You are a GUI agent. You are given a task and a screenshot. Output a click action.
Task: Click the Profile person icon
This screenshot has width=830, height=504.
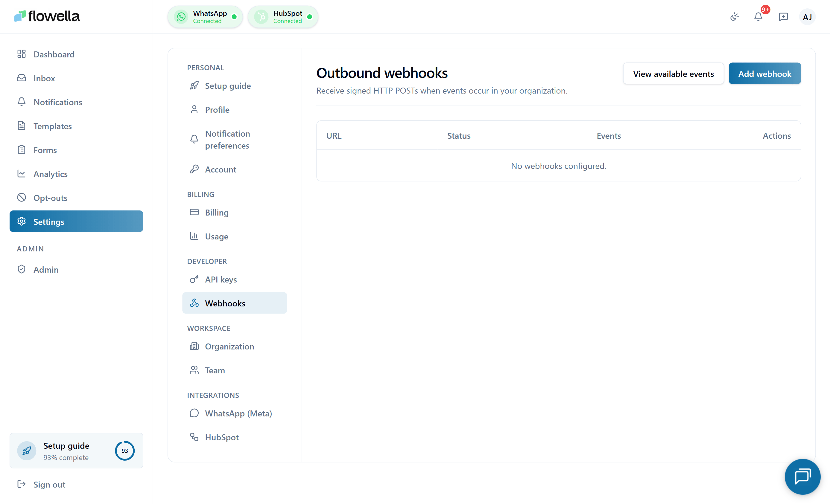pos(194,109)
